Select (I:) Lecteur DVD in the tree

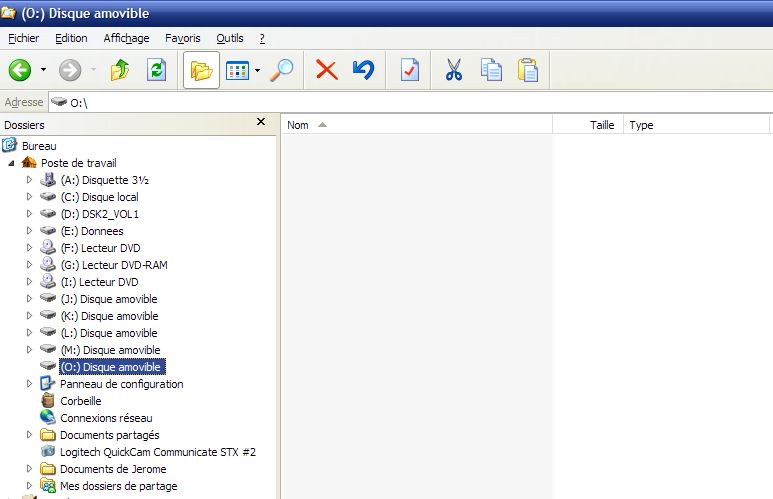(x=99, y=282)
